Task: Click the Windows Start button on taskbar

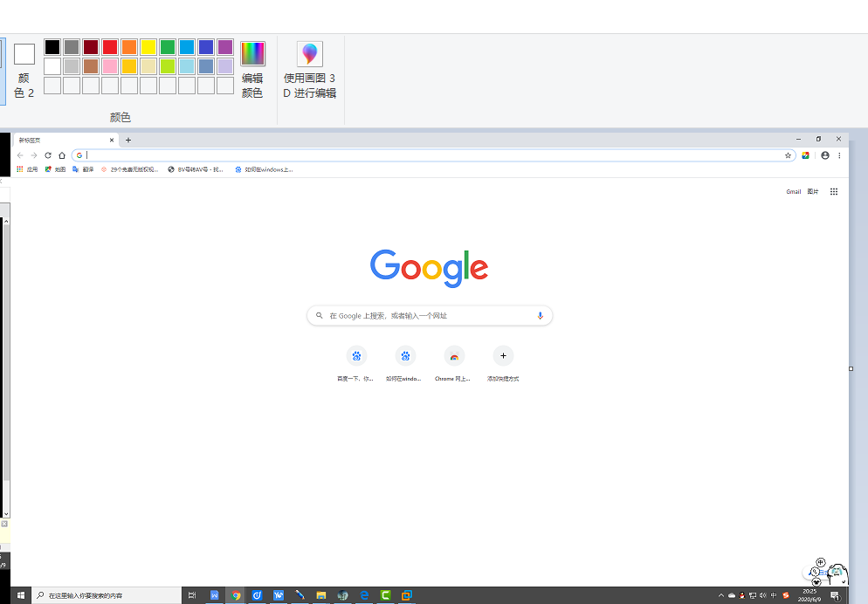Action: [19, 595]
